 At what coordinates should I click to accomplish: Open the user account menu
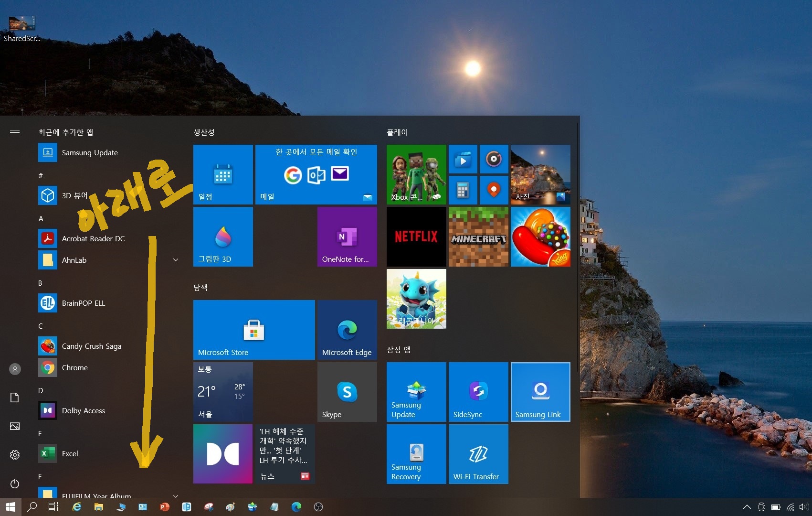coord(15,369)
